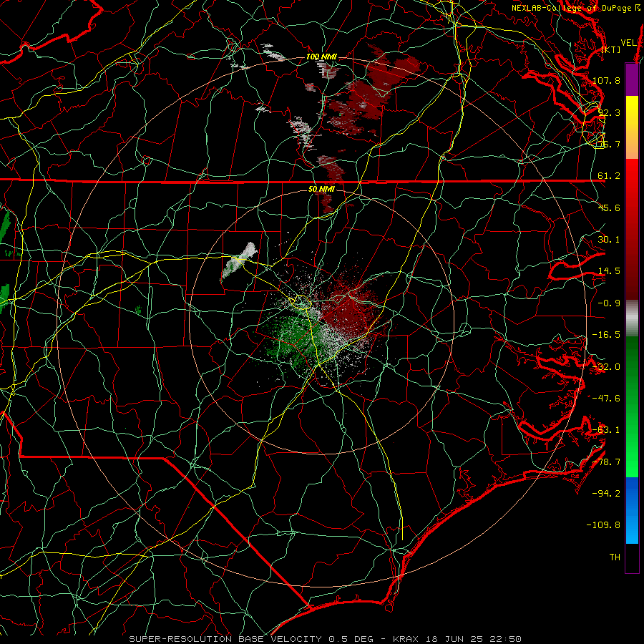Click the 45.6 legend value
This screenshot has height=644, width=644.
(609, 208)
